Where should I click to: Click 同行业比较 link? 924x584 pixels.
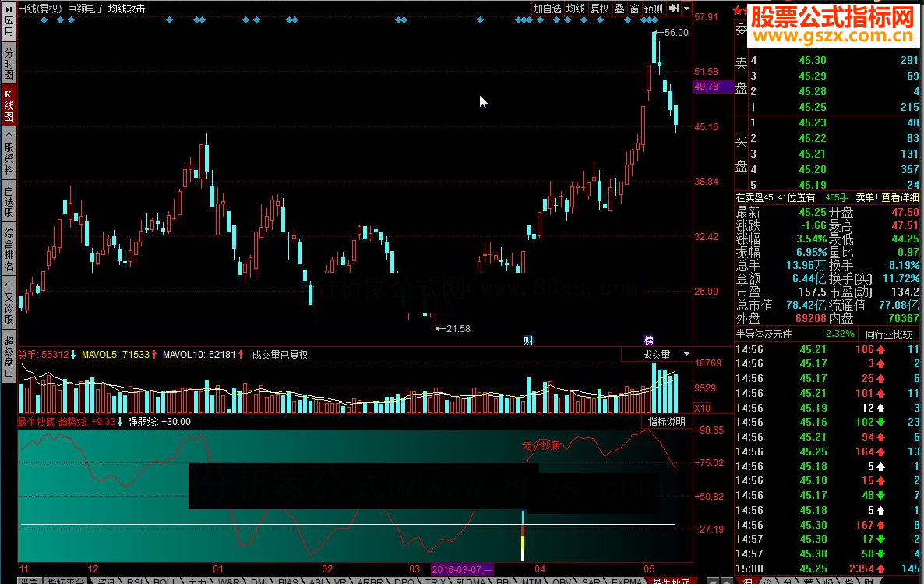[889, 334]
